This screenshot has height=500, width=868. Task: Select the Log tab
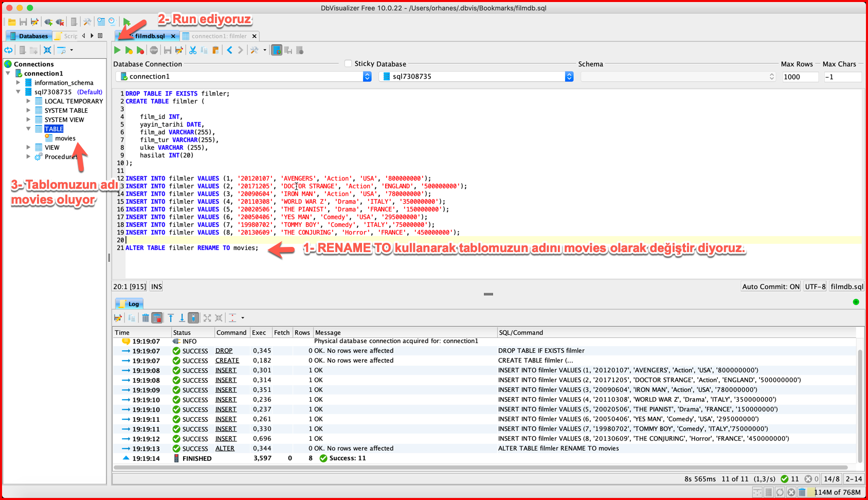[x=129, y=304]
